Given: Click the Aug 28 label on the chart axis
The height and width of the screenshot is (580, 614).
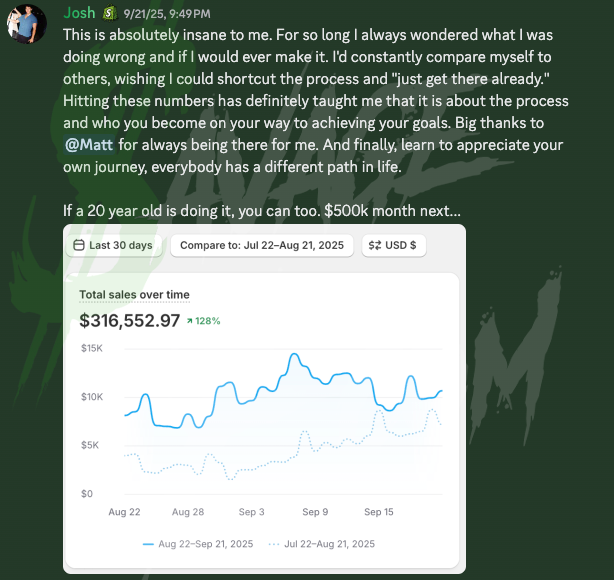Looking at the screenshot, I should coord(187,512).
